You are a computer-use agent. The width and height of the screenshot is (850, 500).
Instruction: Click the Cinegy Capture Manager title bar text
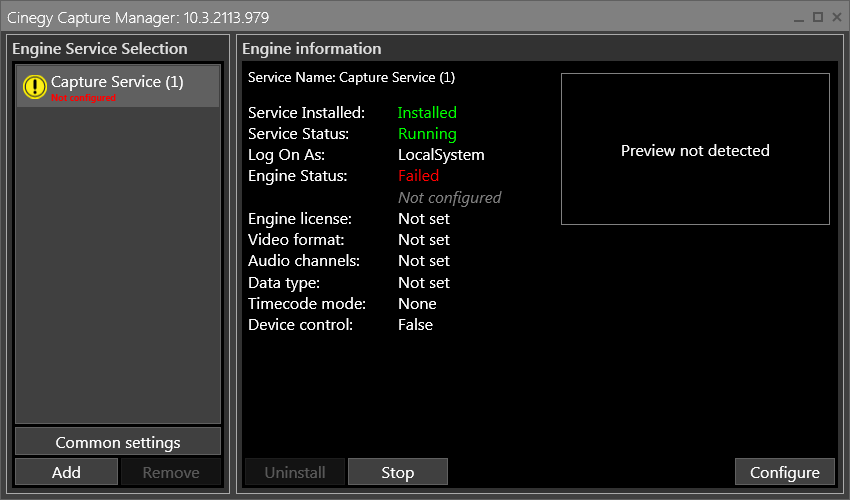pyautogui.click(x=138, y=18)
